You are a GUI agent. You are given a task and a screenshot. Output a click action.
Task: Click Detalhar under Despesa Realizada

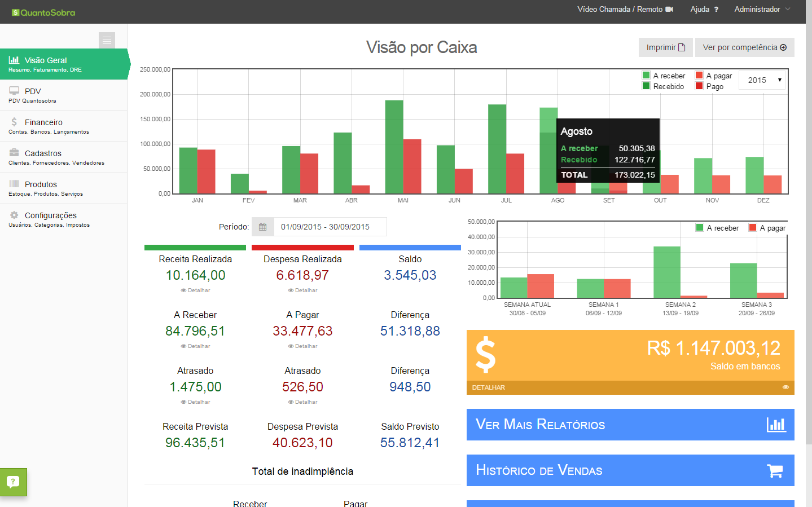(302, 290)
